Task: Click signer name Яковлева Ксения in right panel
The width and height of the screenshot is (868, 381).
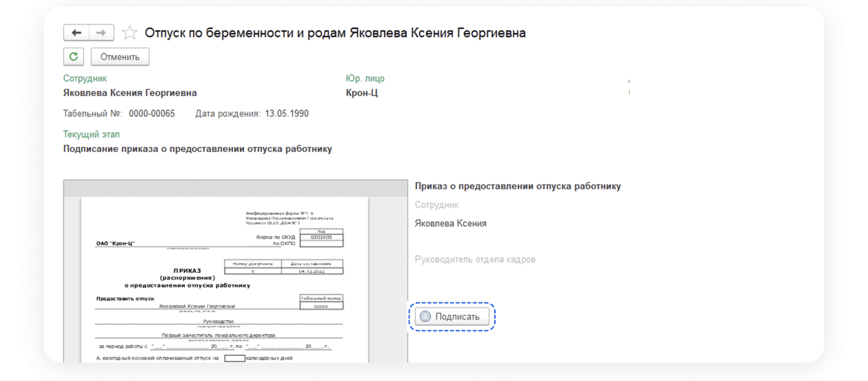Action: click(451, 223)
